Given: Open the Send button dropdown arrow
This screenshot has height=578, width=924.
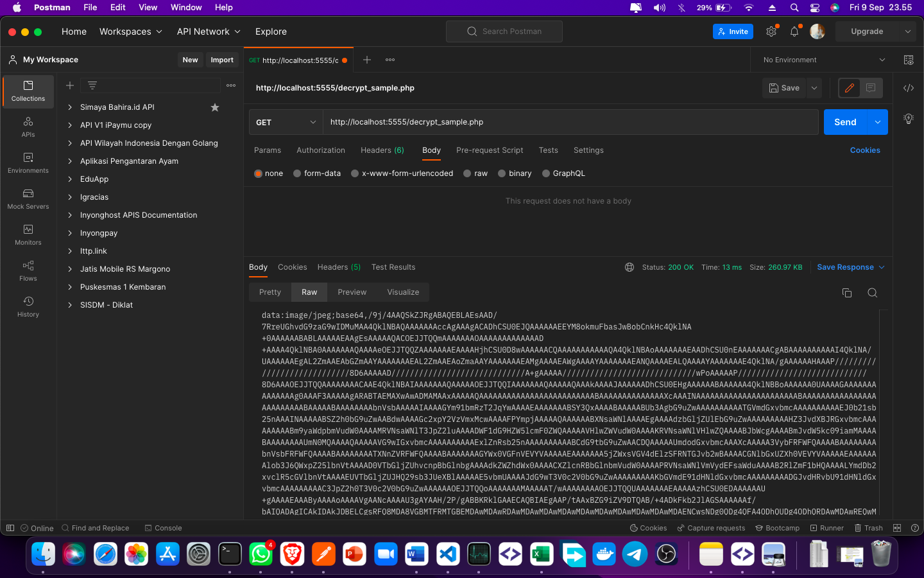Looking at the screenshot, I should [878, 122].
